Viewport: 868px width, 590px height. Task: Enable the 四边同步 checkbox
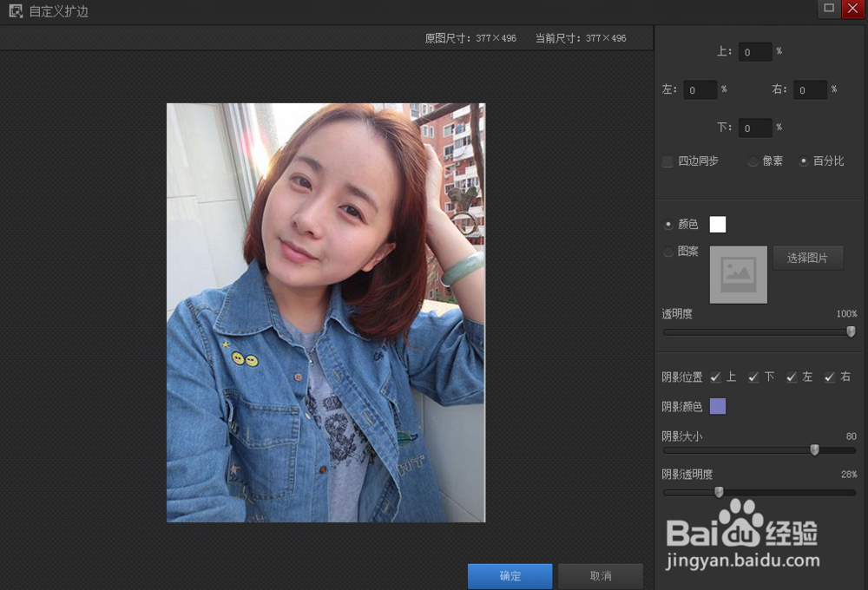[667, 161]
